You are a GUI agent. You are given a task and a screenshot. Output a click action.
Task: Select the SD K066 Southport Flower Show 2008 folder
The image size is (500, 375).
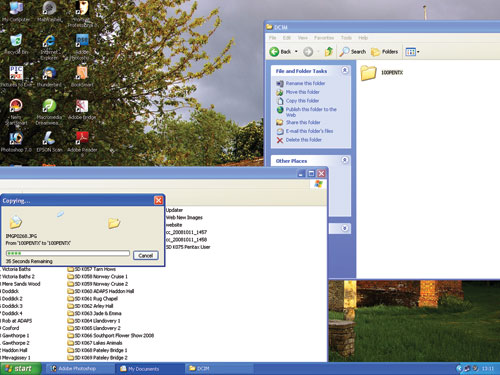point(111,335)
